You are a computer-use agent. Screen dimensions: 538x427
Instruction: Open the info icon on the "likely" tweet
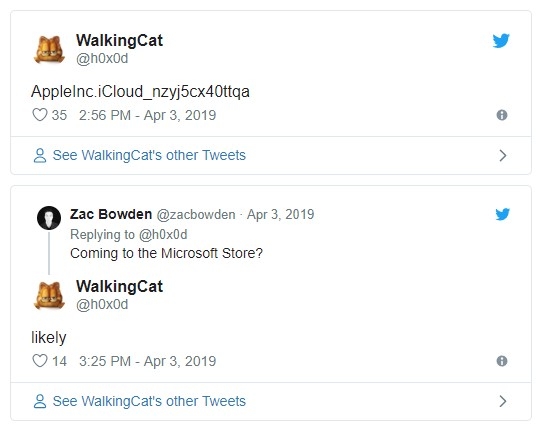(x=502, y=361)
